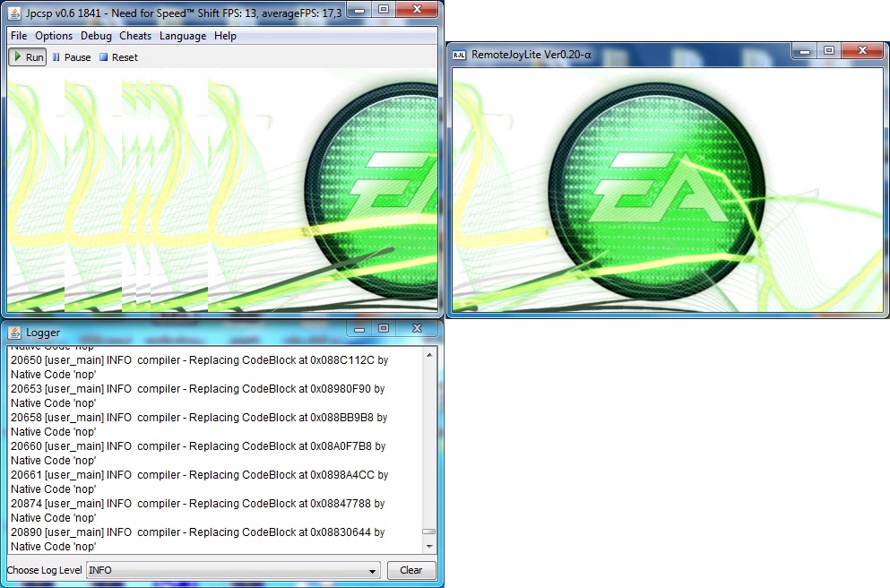The height and width of the screenshot is (588, 890).
Task: Open the Options menu
Action: [54, 36]
